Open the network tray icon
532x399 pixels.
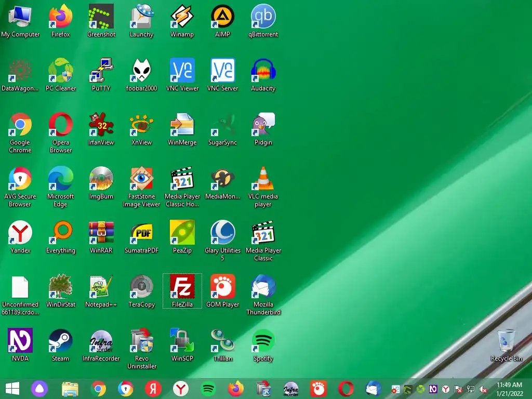tap(471, 390)
